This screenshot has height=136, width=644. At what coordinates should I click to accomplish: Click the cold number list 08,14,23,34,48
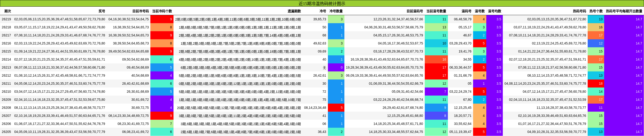(x=315, y=108)
